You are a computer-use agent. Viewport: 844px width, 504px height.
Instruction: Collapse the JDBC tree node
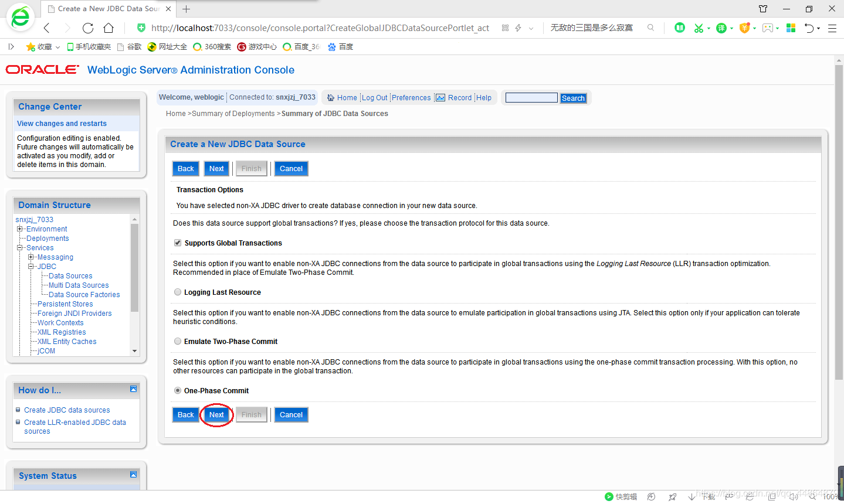(x=31, y=267)
